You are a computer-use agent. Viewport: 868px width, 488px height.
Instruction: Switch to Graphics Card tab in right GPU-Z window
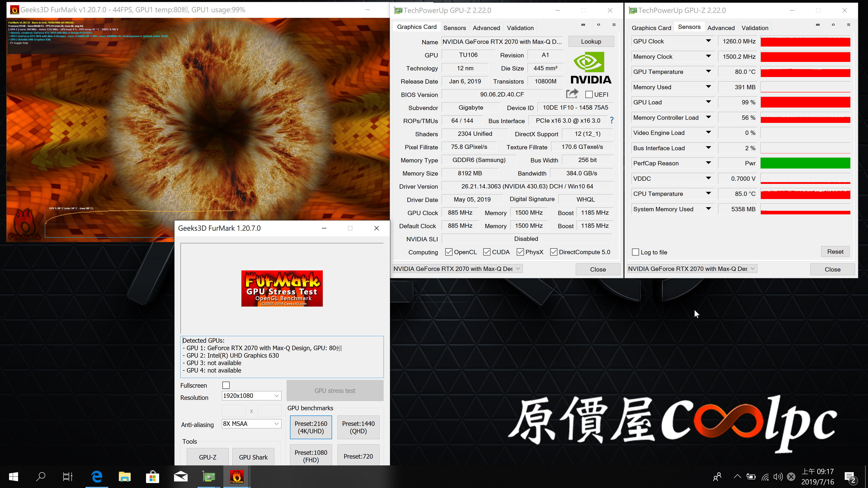651,28
